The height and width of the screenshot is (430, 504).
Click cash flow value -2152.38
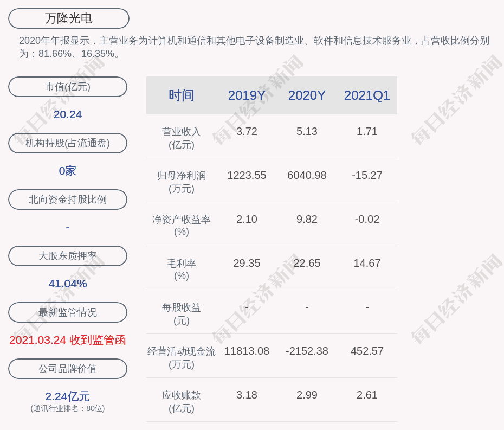coord(307,351)
